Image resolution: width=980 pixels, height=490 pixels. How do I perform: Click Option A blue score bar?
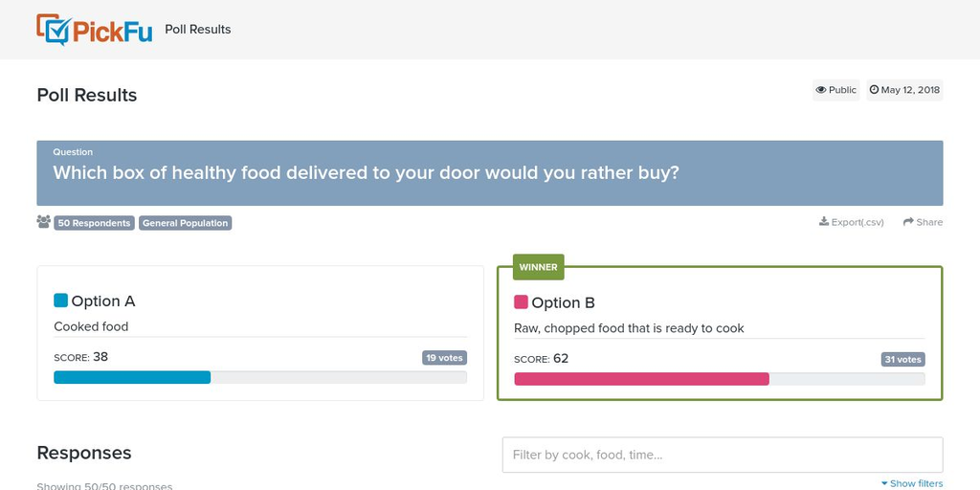pyautogui.click(x=132, y=377)
